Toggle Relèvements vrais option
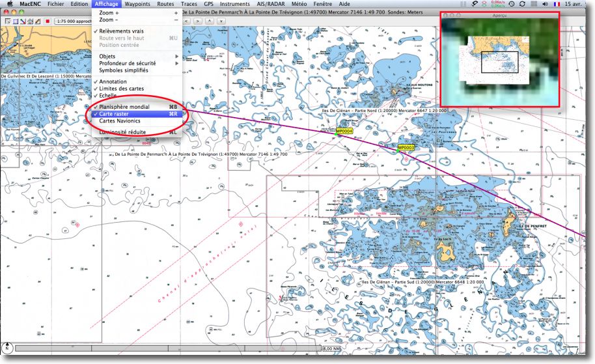The width and height of the screenshot is (595, 364). point(137,31)
